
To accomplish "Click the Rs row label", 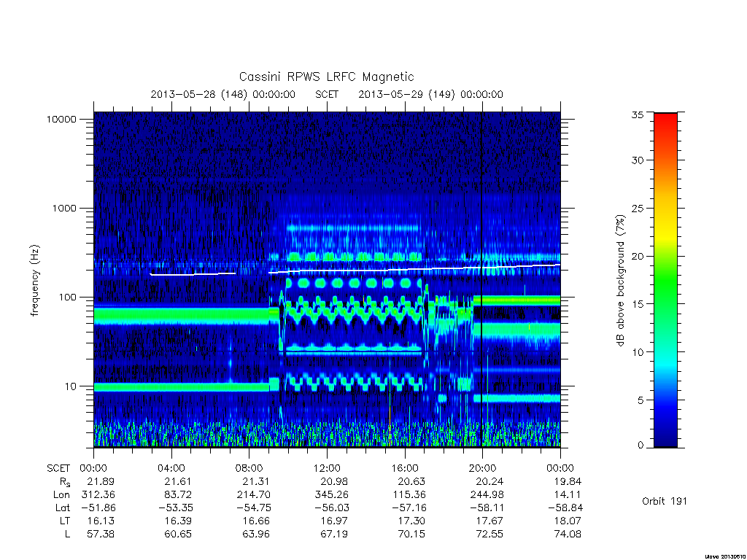I will pyautogui.click(x=65, y=482).
